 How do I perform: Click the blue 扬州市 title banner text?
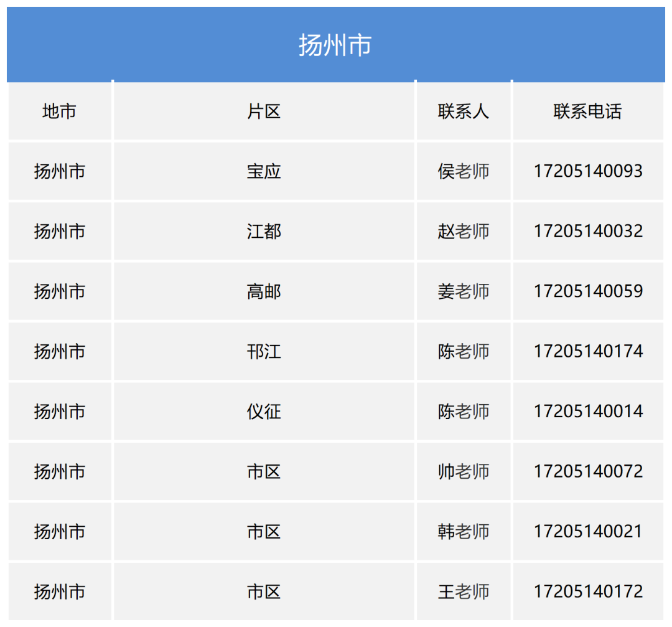point(335,45)
